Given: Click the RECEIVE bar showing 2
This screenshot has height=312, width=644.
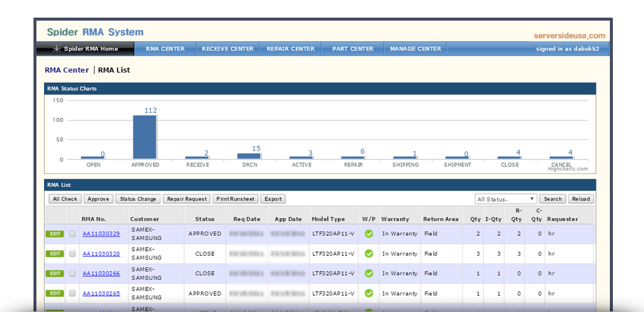Looking at the screenshot, I should (x=197, y=157).
